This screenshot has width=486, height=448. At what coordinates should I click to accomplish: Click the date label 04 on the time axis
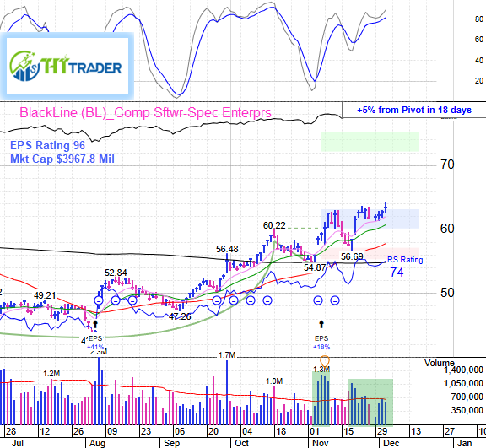(x=247, y=431)
